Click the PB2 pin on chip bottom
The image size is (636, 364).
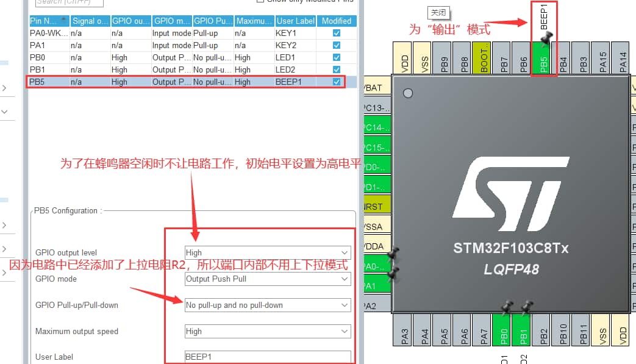pyautogui.click(x=543, y=333)
